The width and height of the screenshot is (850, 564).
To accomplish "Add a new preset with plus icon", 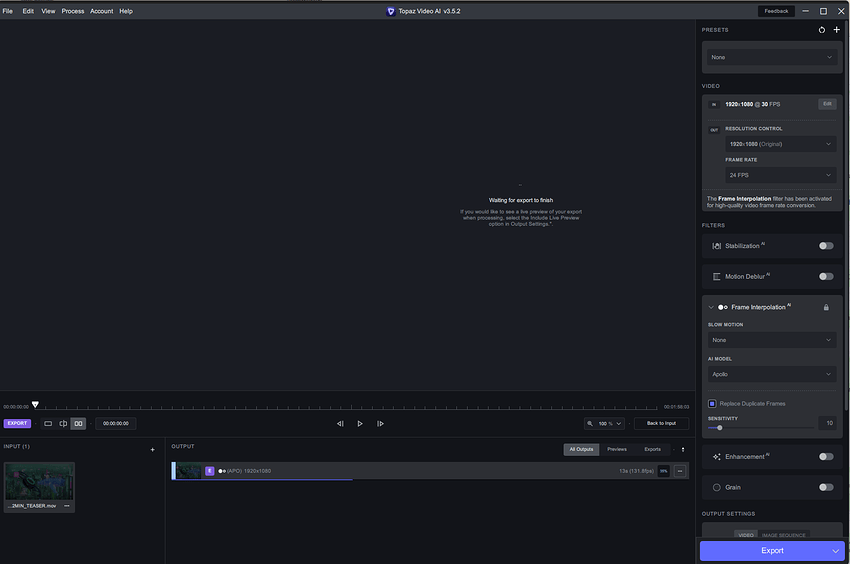I will (837, 30).
